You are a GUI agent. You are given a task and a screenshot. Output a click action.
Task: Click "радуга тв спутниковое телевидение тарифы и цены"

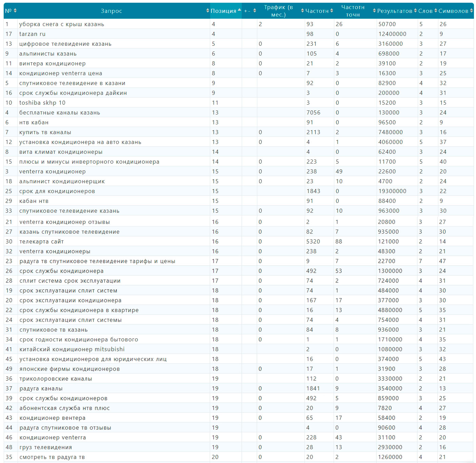pos(97,261)
